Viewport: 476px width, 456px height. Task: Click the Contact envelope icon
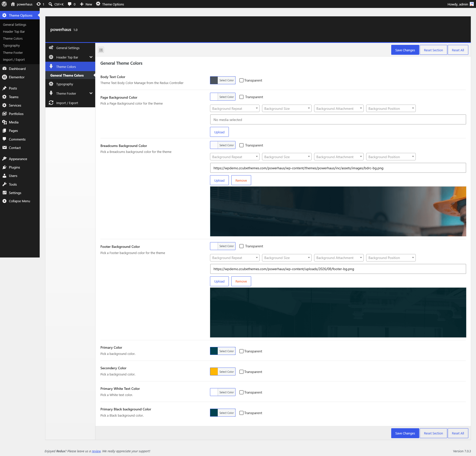(x=4, y=148)
